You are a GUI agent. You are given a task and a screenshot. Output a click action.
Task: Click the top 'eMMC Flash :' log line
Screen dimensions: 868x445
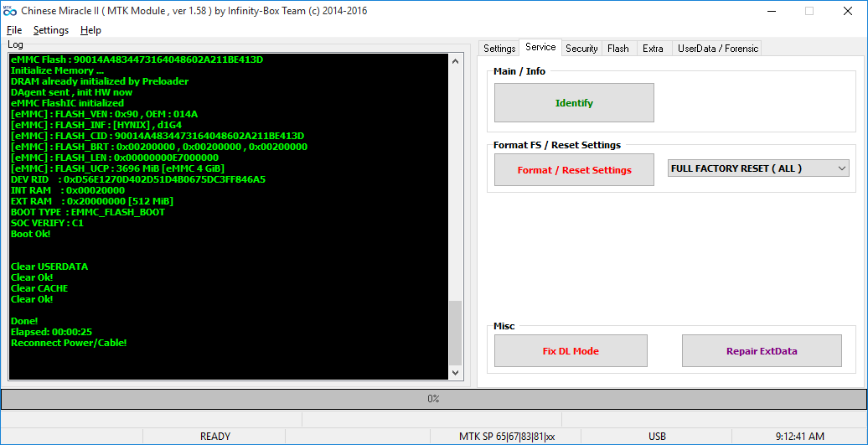point(137,60)
